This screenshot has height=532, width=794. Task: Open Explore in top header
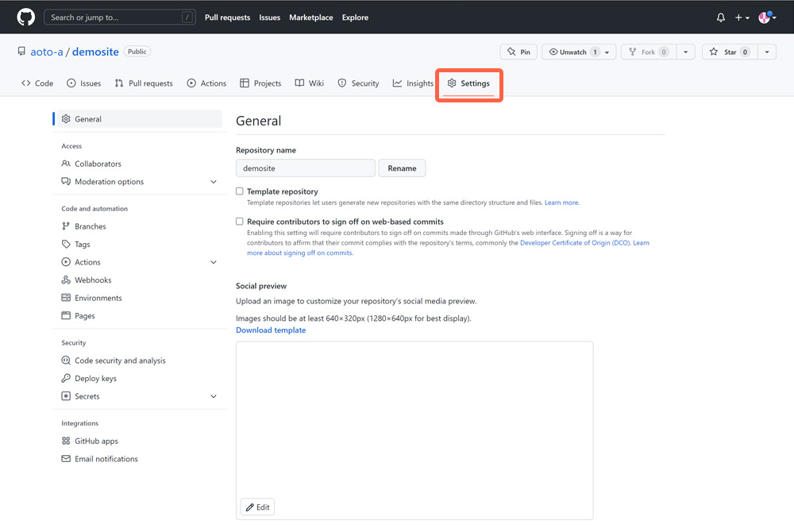coord(355,17)
